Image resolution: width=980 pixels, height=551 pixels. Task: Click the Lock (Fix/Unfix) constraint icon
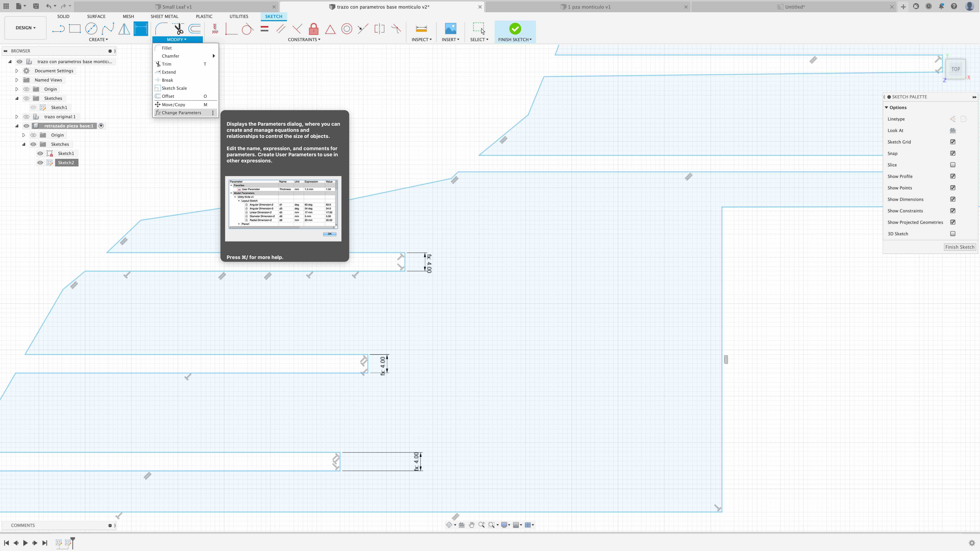click(314, 29)
